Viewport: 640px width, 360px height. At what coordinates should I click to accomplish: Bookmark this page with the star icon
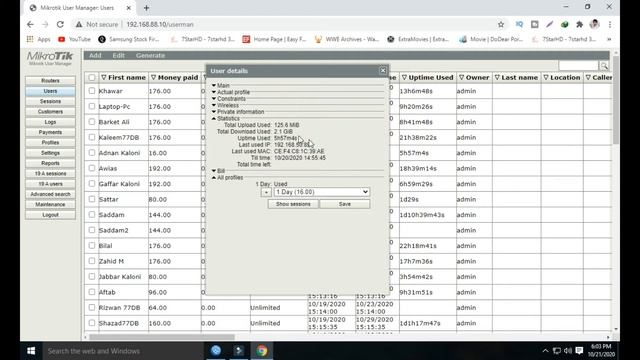click(501, 24)
